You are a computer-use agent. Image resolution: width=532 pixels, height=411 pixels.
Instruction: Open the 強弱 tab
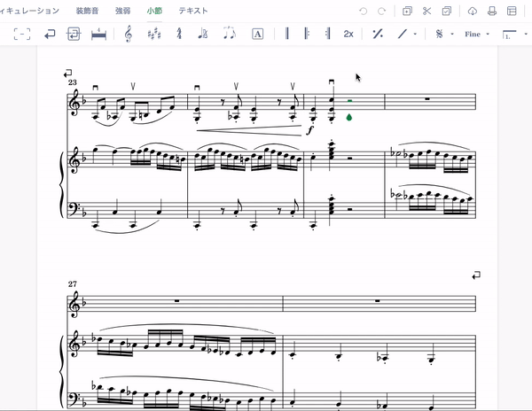pyautogui.click(x=123, y=11)
